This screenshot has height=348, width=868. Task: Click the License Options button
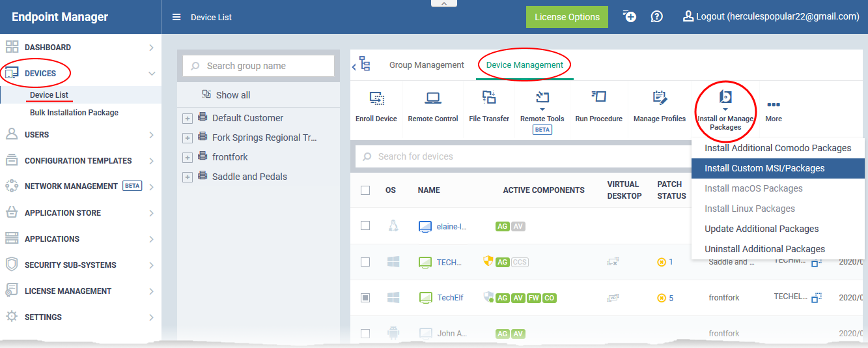pos(567,17)
